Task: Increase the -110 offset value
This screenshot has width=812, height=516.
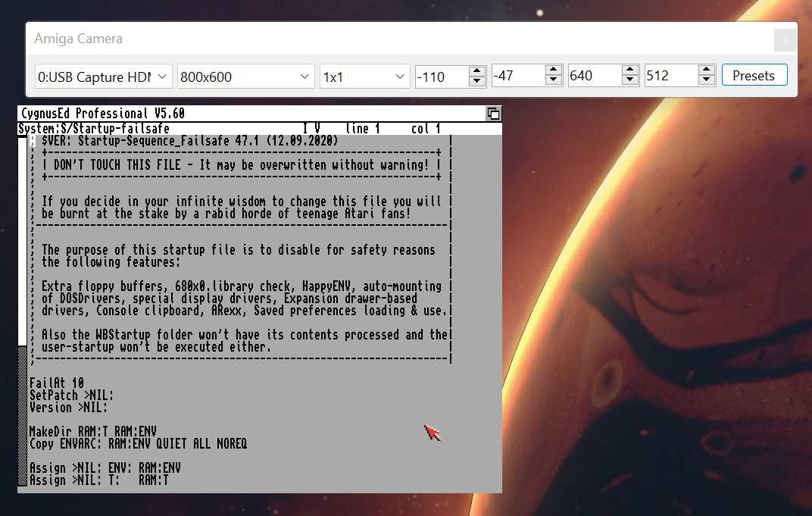Action: (x=476, y=71)
